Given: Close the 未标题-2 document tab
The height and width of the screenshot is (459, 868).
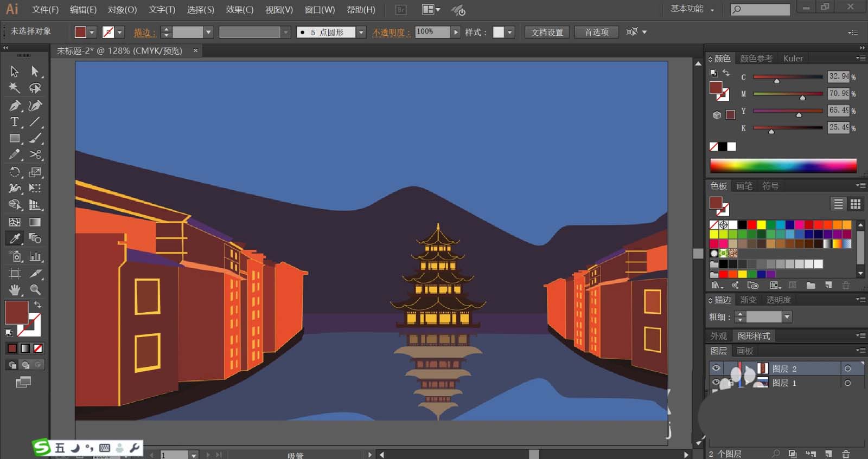Looking at the screenshot, I should pyautogui.click(x=195, y=50).
